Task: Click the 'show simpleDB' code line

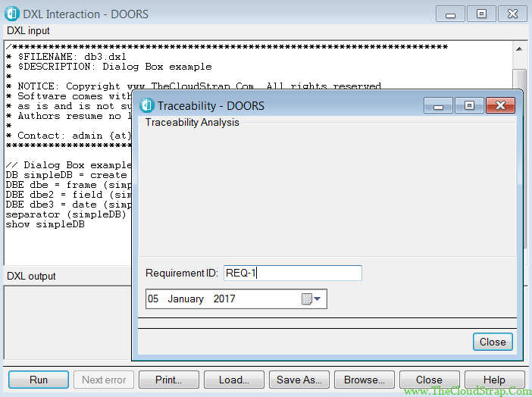Action: click(x=45, y=224)
